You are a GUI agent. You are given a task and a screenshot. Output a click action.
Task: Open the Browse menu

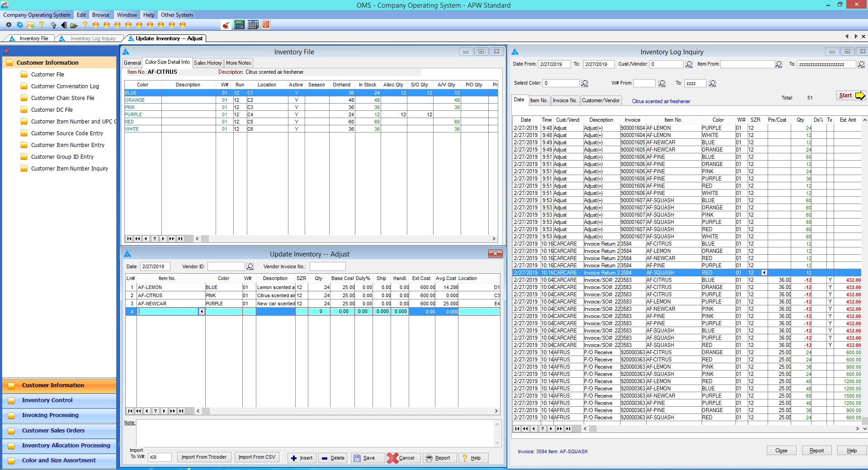101,15
